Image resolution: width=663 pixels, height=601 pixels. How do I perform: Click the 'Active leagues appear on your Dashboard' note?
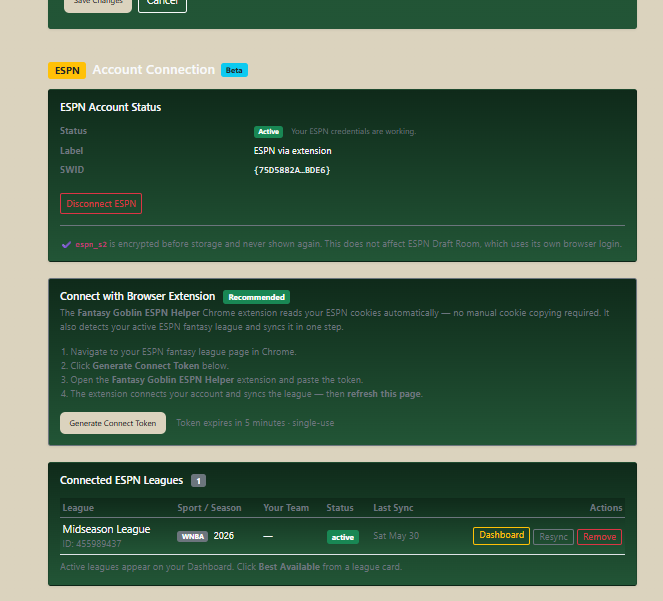(231, 567)
